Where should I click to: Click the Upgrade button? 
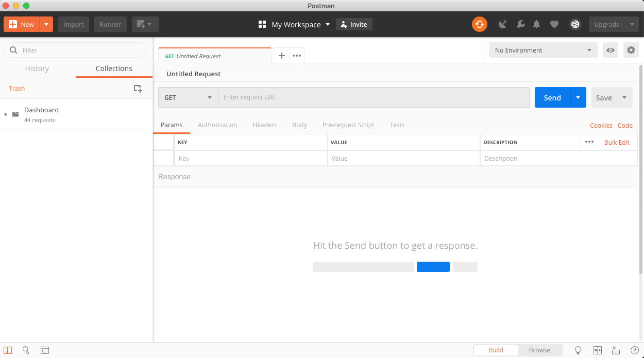click(x=607, y=24)
